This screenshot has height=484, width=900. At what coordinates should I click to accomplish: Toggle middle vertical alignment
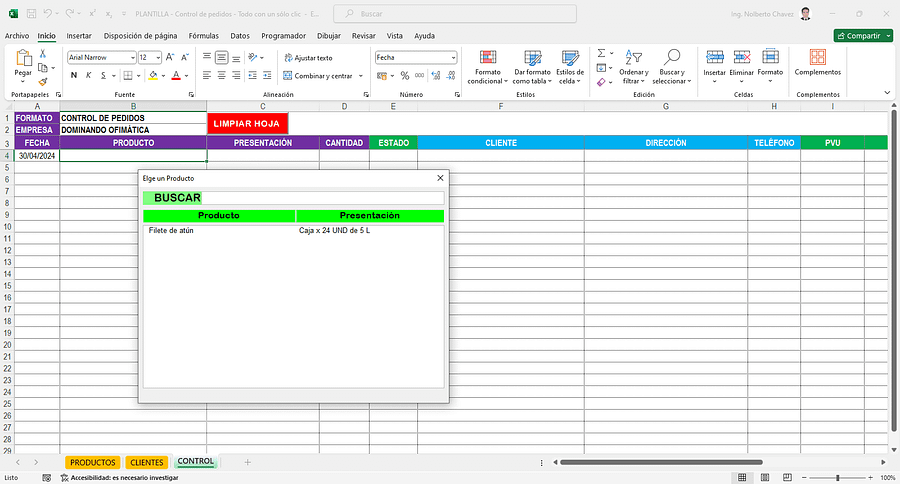pos(222,57)
